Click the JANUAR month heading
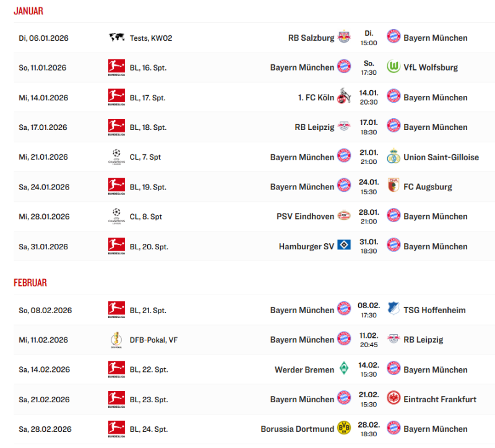 [28, 11]
